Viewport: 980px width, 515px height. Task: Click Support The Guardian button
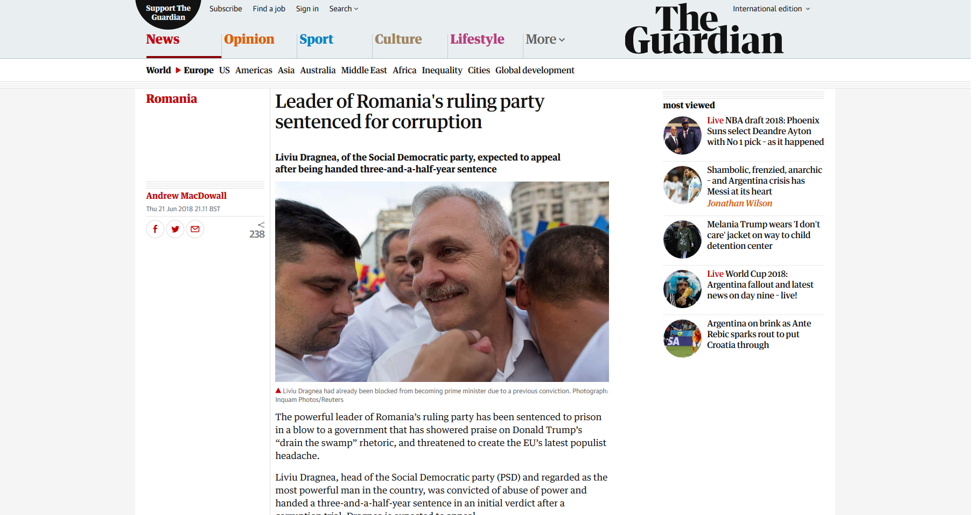(168, 13)
